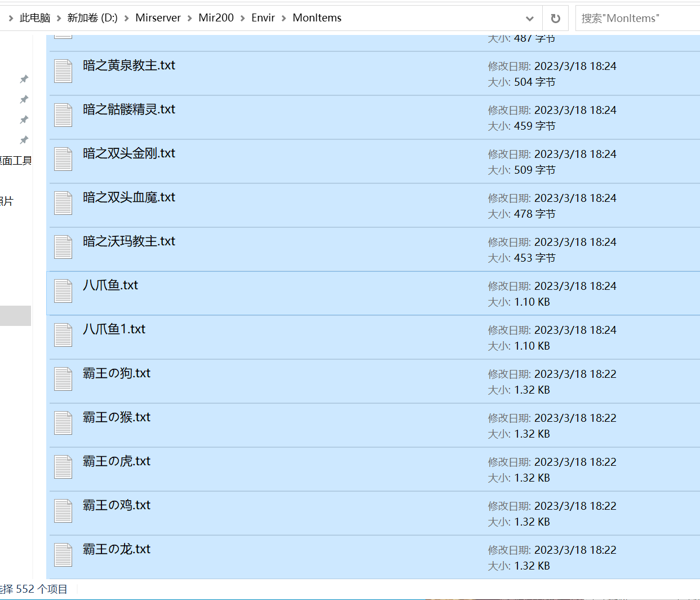Select the file name 八爪鱼.txt
The width and height of the screenshot is (700, 600).
110,285
